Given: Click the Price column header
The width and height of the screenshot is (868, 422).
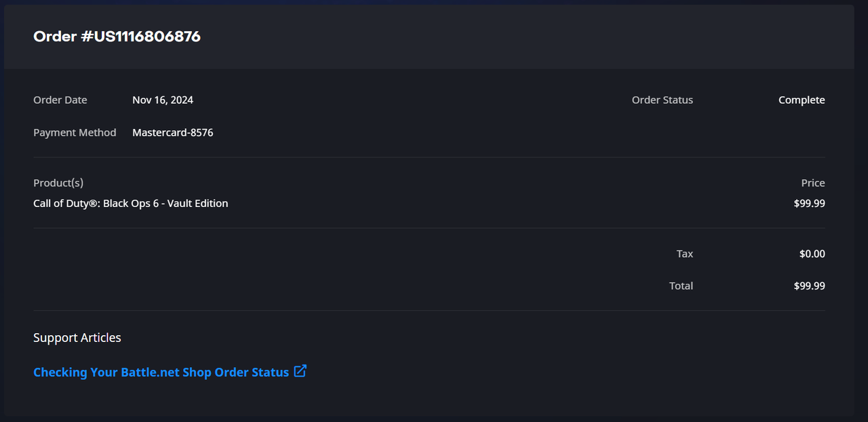Looking at the screenshot, I should click(x=813, y=183).
